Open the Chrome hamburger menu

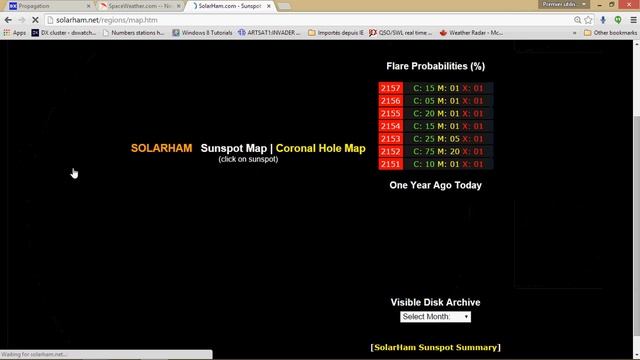click(x=633, y=20)
